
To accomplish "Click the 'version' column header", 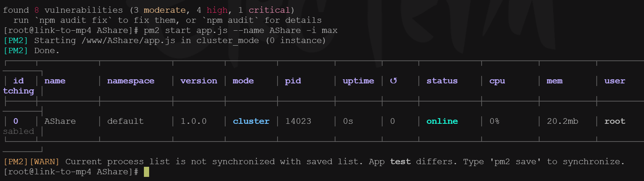I will 198,81.
